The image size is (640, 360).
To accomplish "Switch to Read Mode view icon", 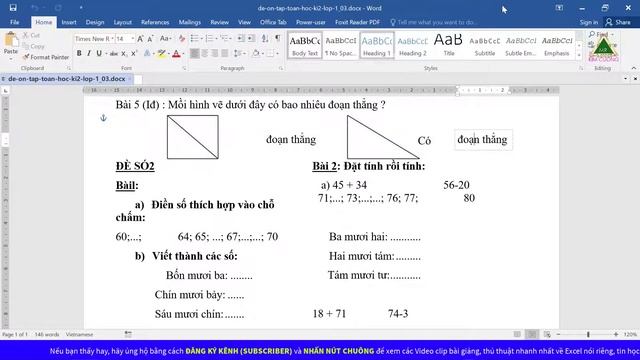I will (x=517, y=334).
